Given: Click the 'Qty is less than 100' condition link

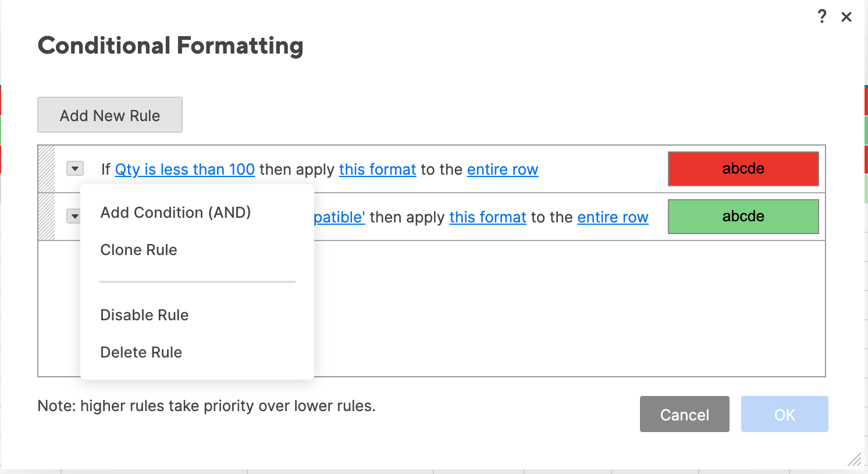Looking at the screenshot, I should point(185,169).
